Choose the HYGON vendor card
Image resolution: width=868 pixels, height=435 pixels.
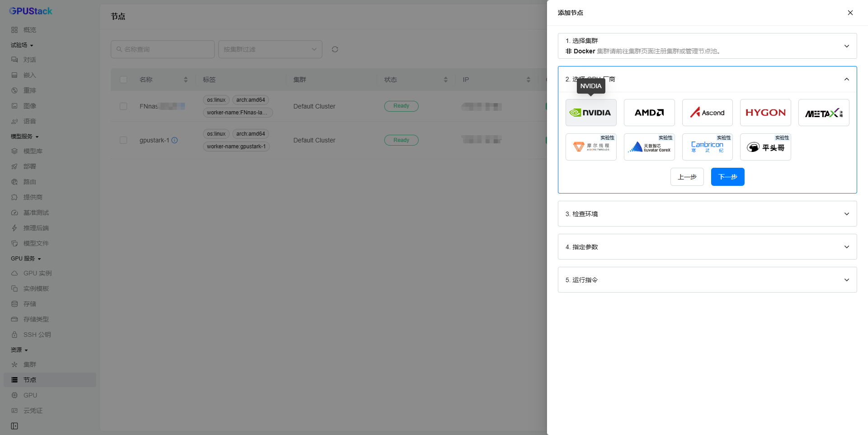click(x=765, y=113)
